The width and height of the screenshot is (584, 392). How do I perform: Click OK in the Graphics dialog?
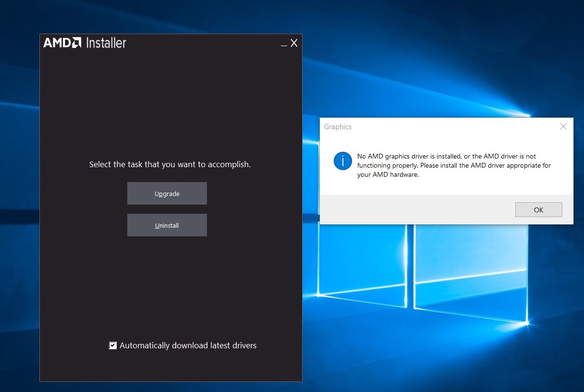(538, 209)
